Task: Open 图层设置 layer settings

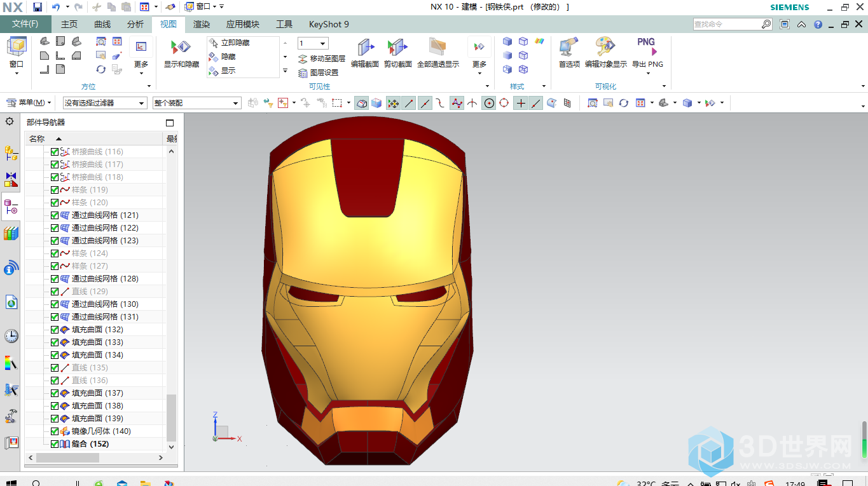Action: pos(318,72)
